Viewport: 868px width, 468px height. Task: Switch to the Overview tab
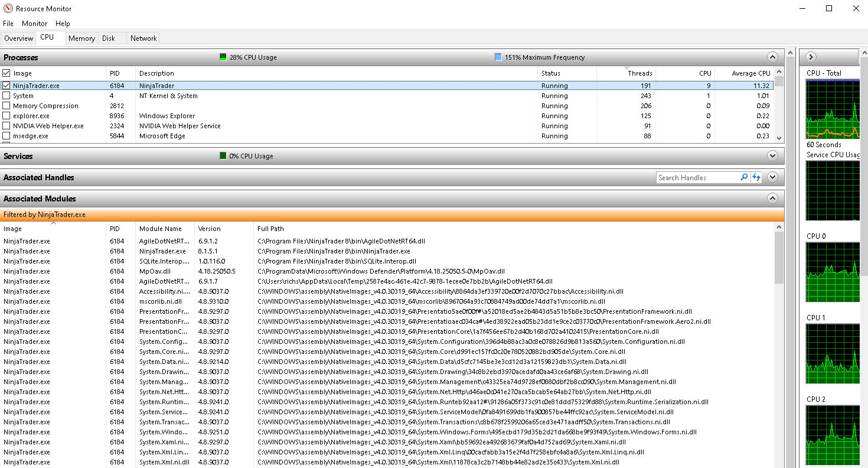[x=19, y=38]
